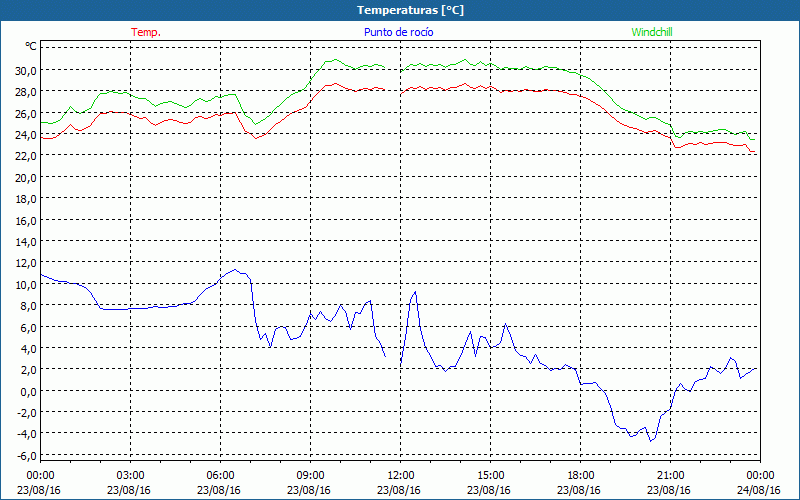This screenshot has height=500, width=800.
Task: Click the 03:00 time axis label
Action: pyautogui.click(x=131, y=476)
